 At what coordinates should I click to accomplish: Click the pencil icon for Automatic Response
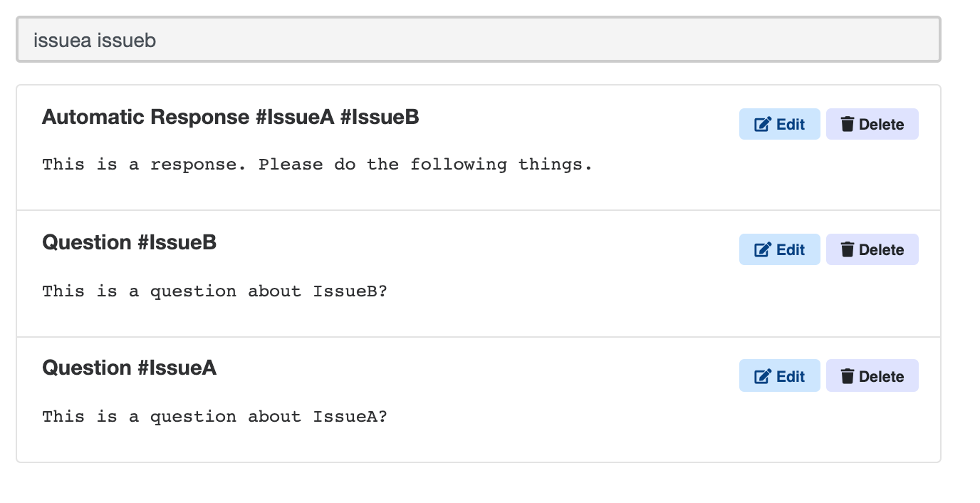click(x=763, y=125)
